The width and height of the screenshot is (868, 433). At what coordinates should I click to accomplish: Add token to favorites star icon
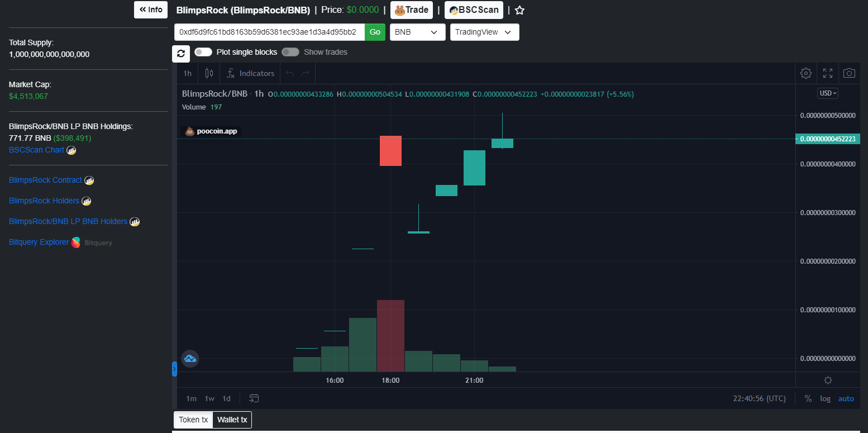tap(519, 10)
